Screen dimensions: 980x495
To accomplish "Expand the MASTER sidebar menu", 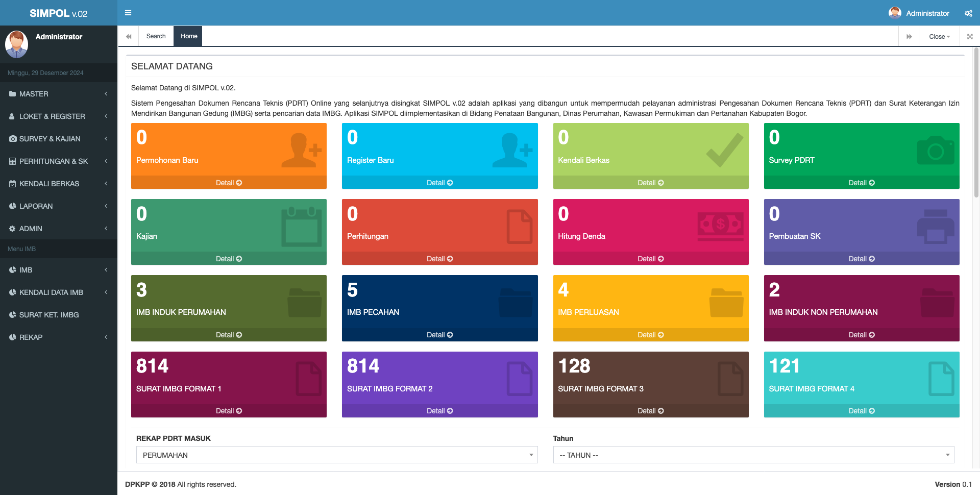I will (59, 94).
